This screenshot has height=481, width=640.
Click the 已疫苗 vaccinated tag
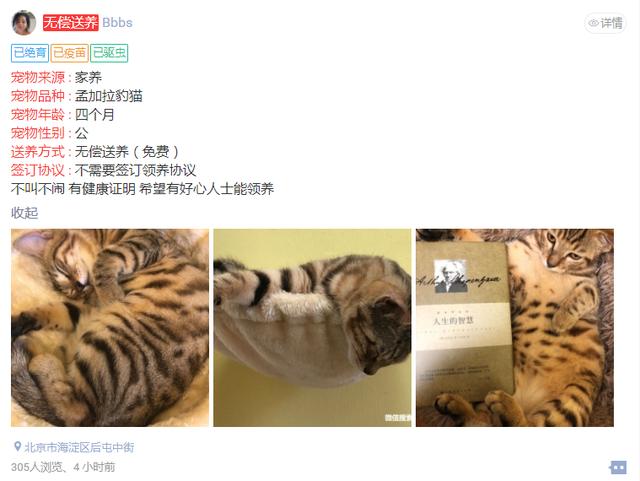pyautogui.click(x=69, y=53)
